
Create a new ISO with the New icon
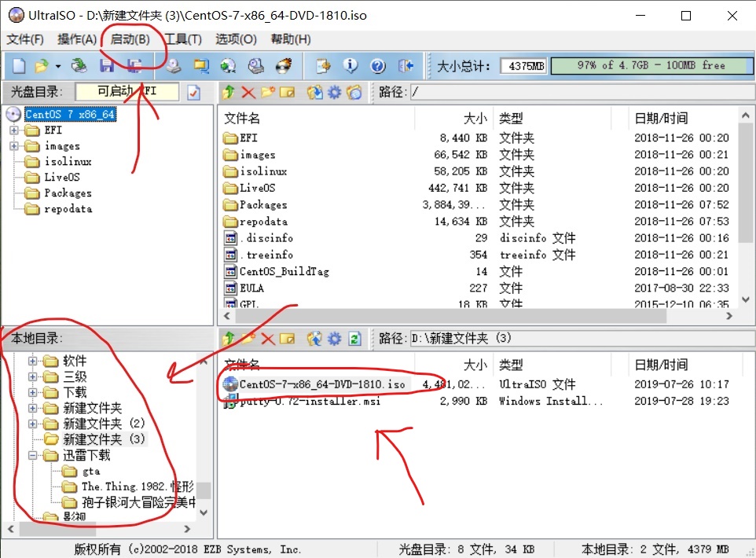[x=18, y=65]
